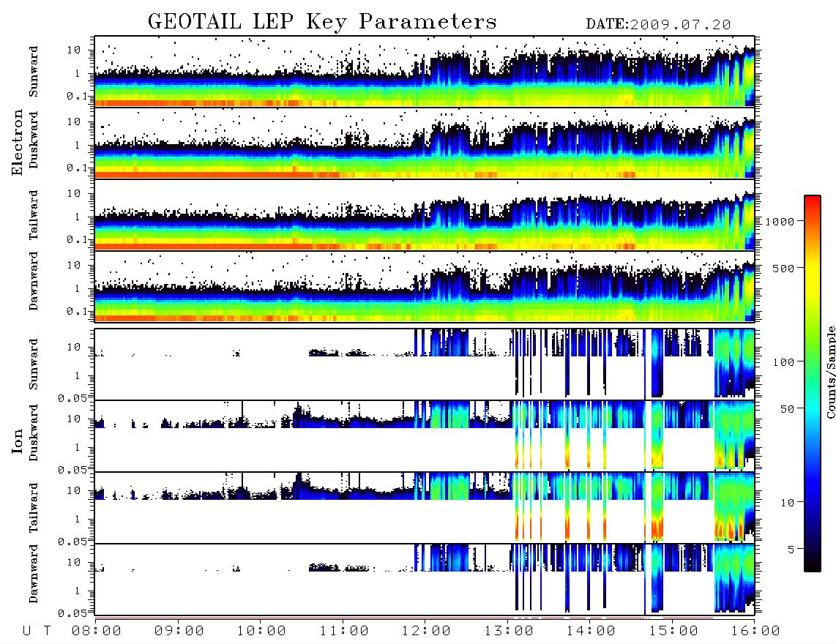Click the Ion 'Sunward' panel label
The height and width of the screenshot is (644, 836).
pos(34,364)
